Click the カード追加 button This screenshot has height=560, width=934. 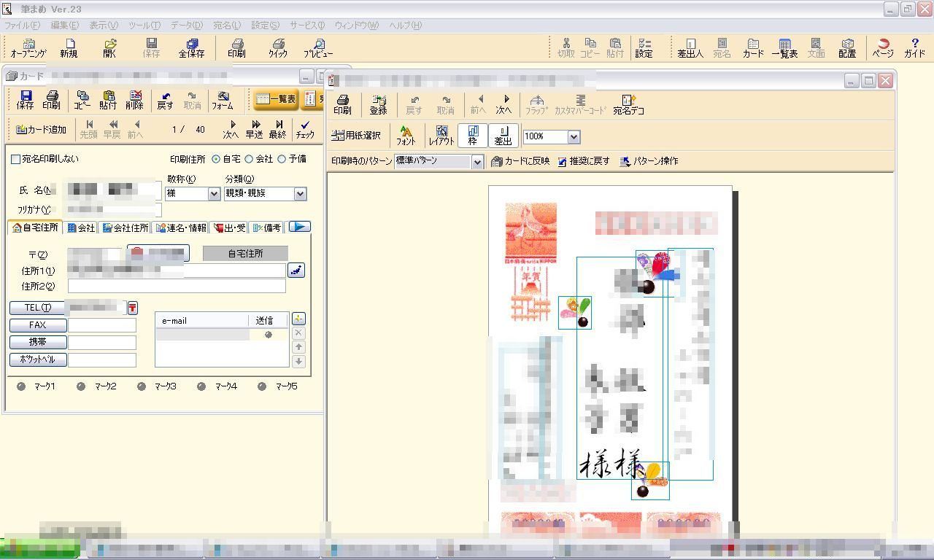[x=42, y=130]
